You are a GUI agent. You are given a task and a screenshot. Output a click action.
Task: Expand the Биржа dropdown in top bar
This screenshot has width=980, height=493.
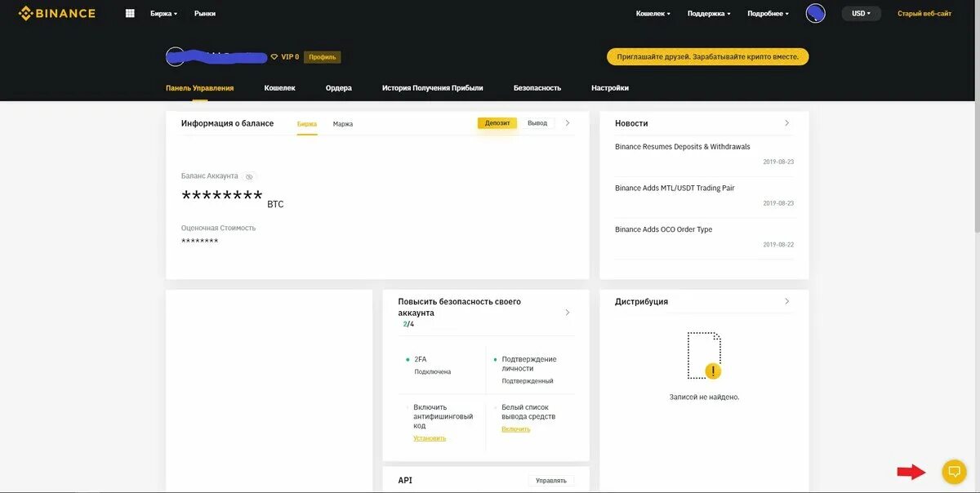(163, 14)
